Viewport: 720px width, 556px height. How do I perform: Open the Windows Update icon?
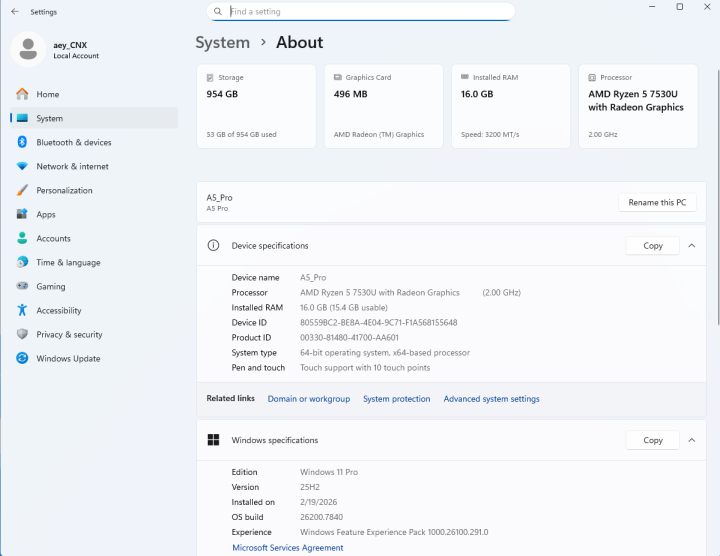coord(22,358)
